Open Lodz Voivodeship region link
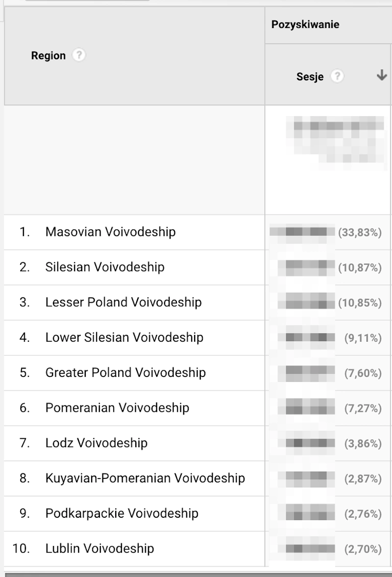Viewport: 392px width, 577px height. pos(97,443)
